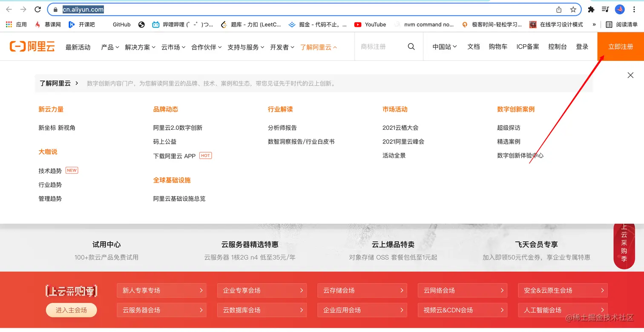Click the browser forward arrow

tap(23, 9)
